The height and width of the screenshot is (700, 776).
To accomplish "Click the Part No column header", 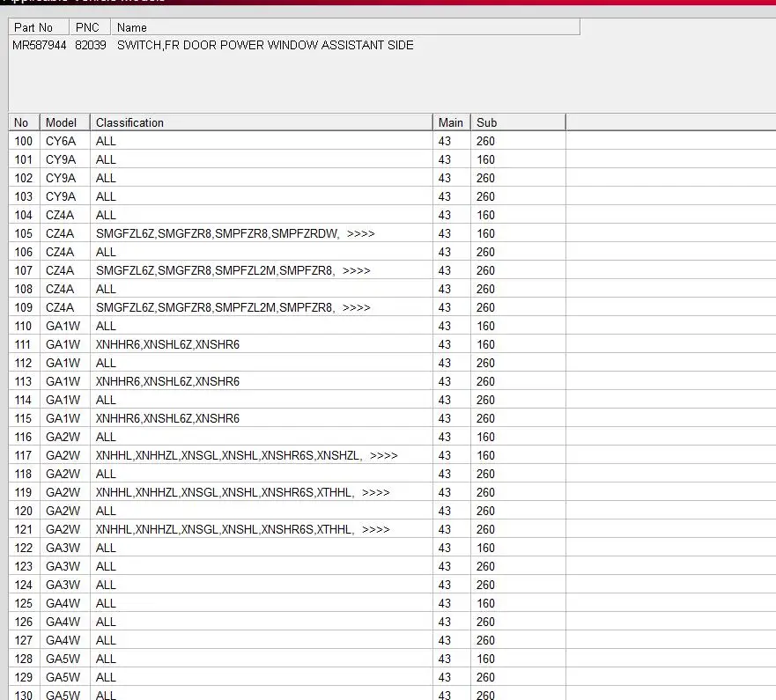I will pyautogui.click(x=39, y=27).
